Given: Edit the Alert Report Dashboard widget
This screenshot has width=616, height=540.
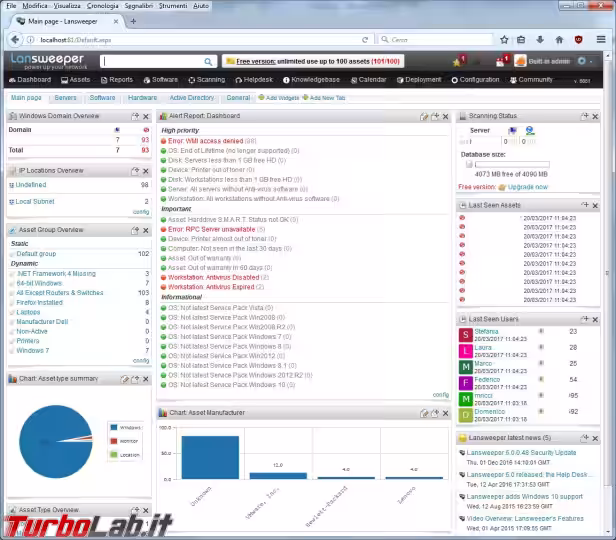Looking at the screenshot, I should pos(424,117).
